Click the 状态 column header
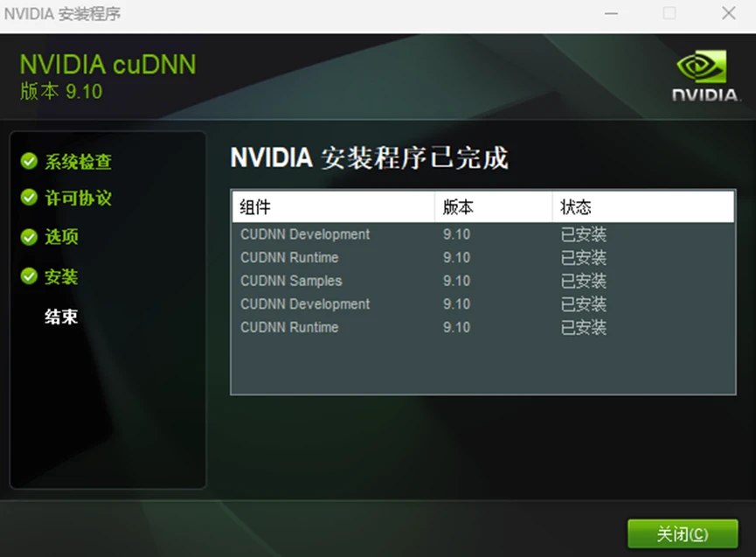Screen dimensions: 756x557 pos(643,207)
